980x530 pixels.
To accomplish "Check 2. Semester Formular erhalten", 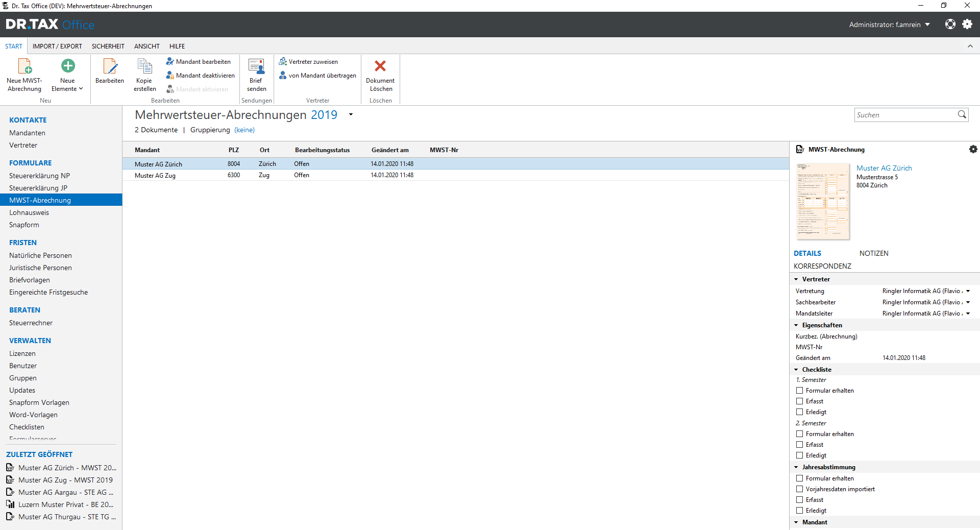I will [x=800, y=434].
